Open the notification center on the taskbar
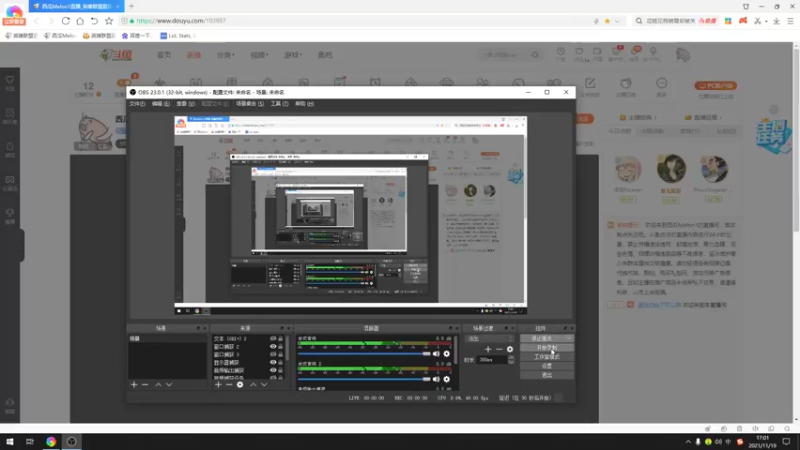 pyautogui.click(x=786, y=442)
